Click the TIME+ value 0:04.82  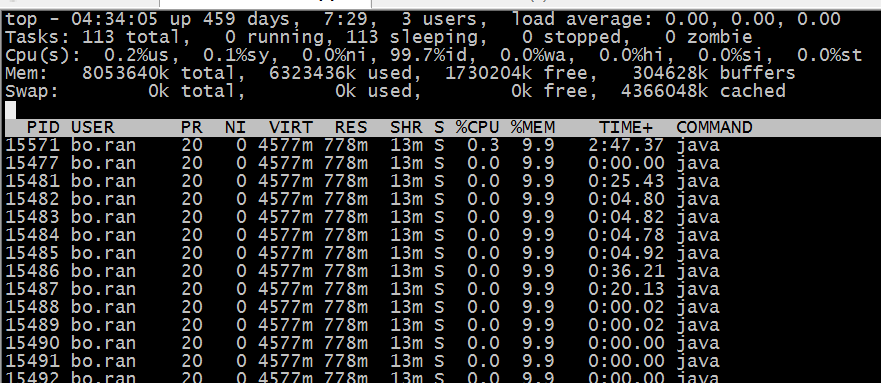[626, 217]
